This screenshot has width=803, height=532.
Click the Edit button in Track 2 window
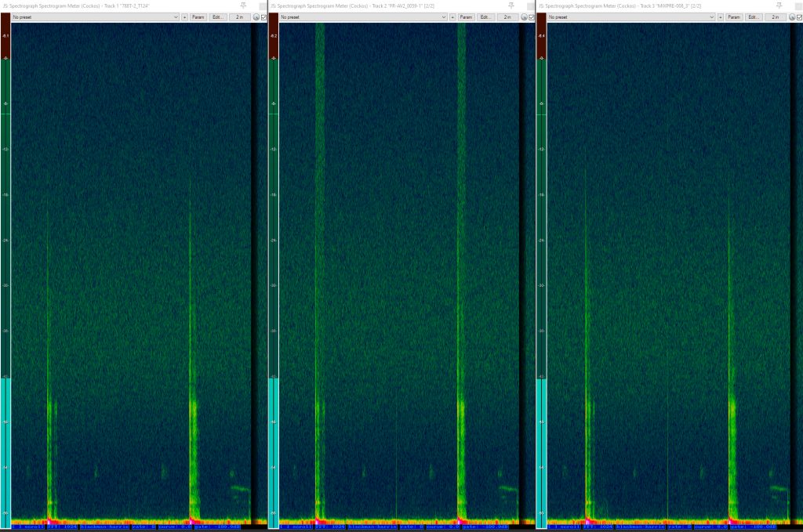pos(485,16)
